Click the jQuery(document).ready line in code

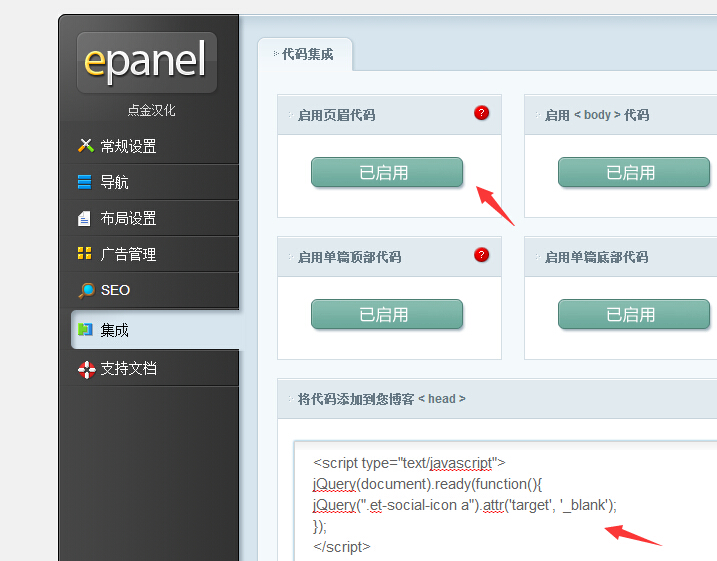427,484
